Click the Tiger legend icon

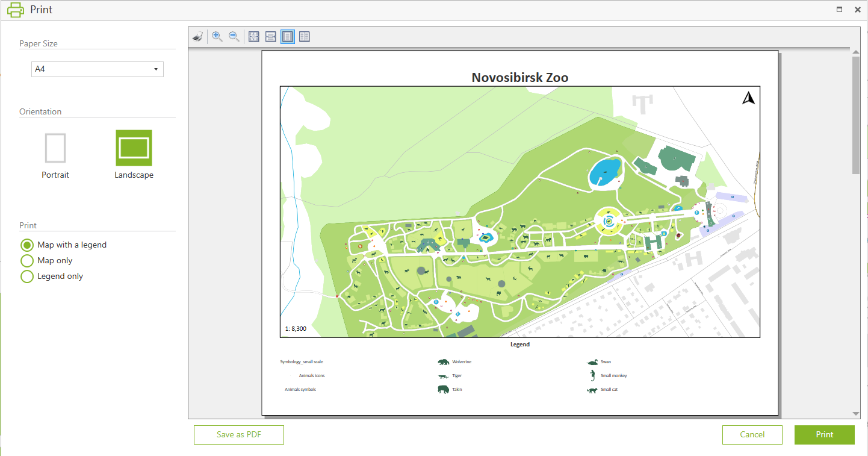tap(443, 376)
